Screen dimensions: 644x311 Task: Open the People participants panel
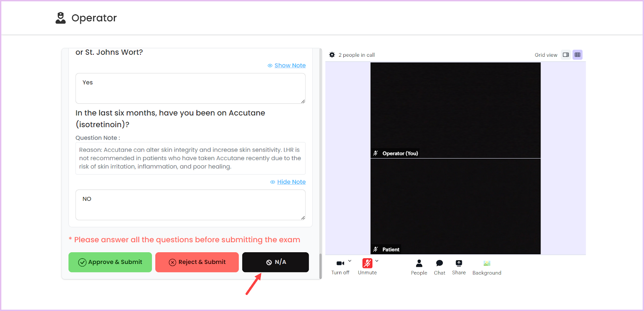coord(419,267)
